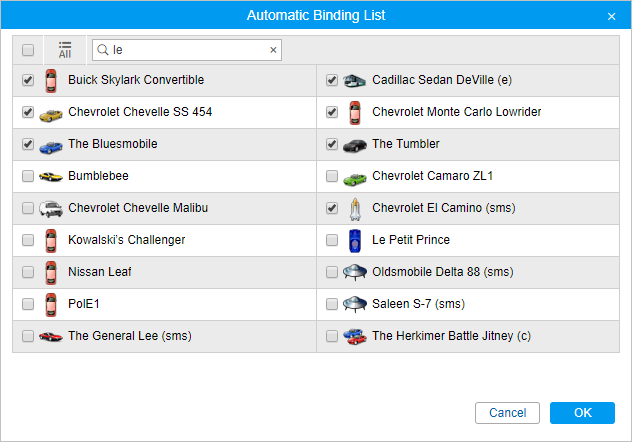Image resolution: width=632 pixels, height=442 pixels.
Task: Check the Nissan Leaf checkbox
Action: (x=28, y=272)
